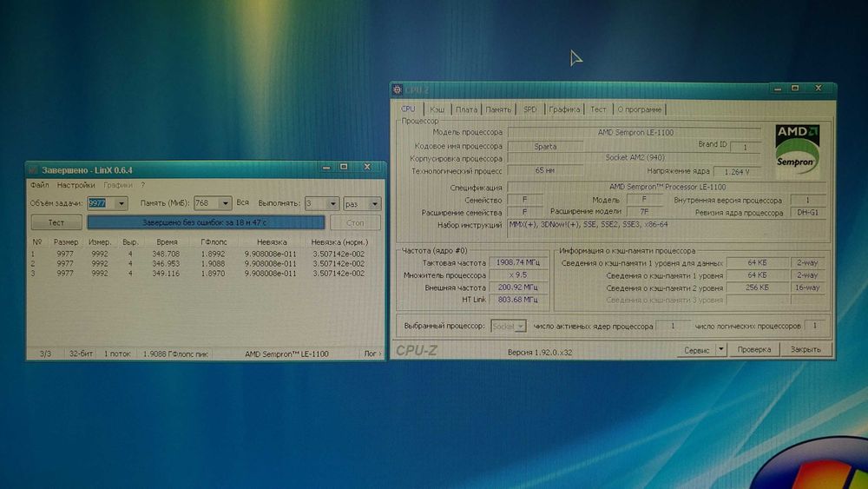The image size is (868, 489).
Task: Open the раз units dropdown
Action: (362, 204)
